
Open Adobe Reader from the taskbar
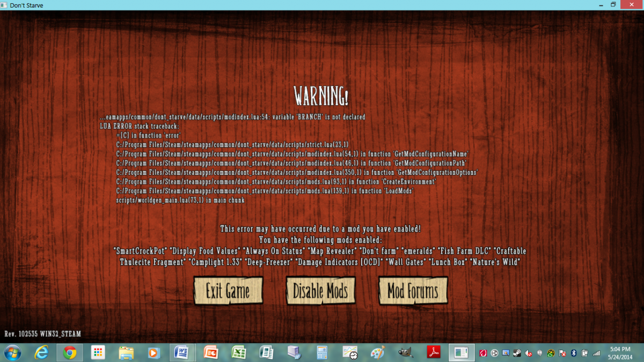[434, 353]
